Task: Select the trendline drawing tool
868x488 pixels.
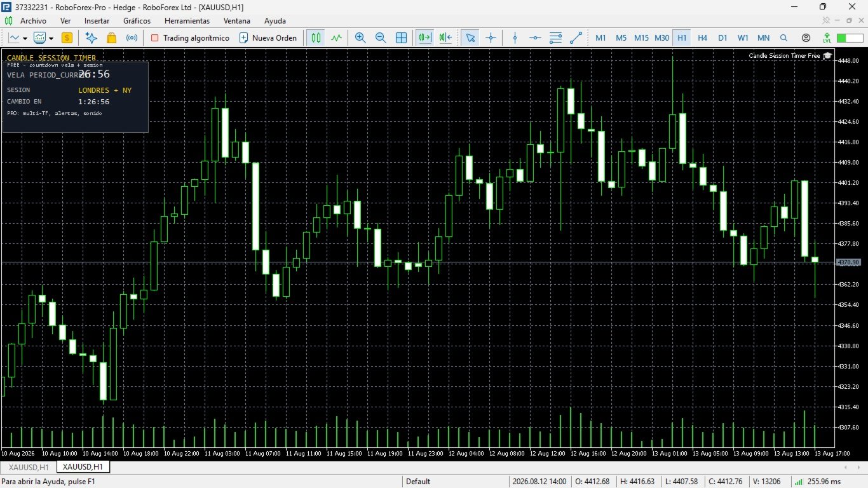Action: click(x=576, y=37)
